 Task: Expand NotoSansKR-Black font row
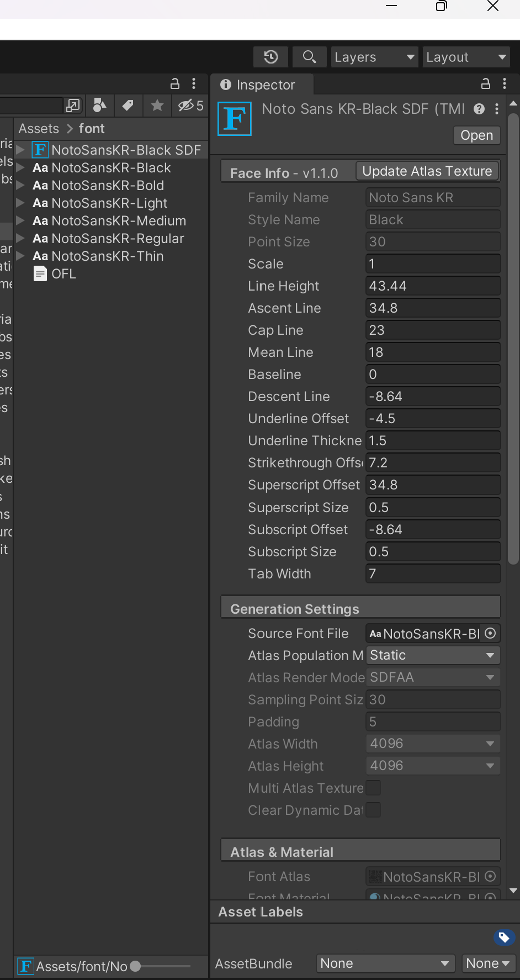tap(20, 167)
